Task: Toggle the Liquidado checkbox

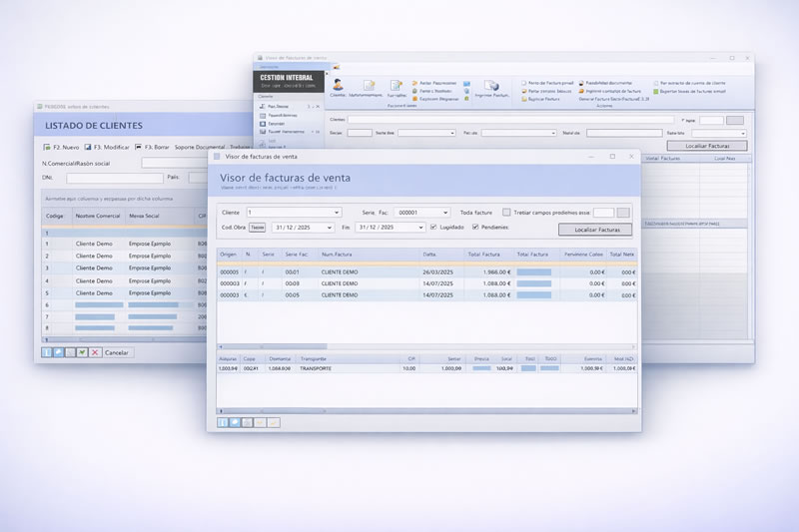Action: 433,228
